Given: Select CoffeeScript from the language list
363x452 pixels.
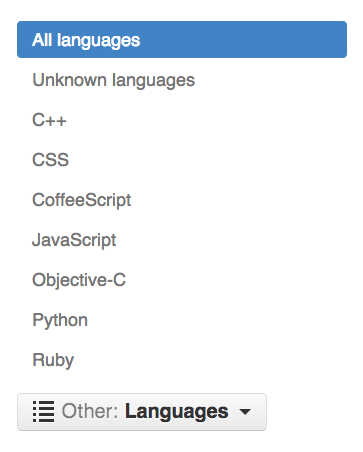Looking at the screenshot, I should 82,200.
